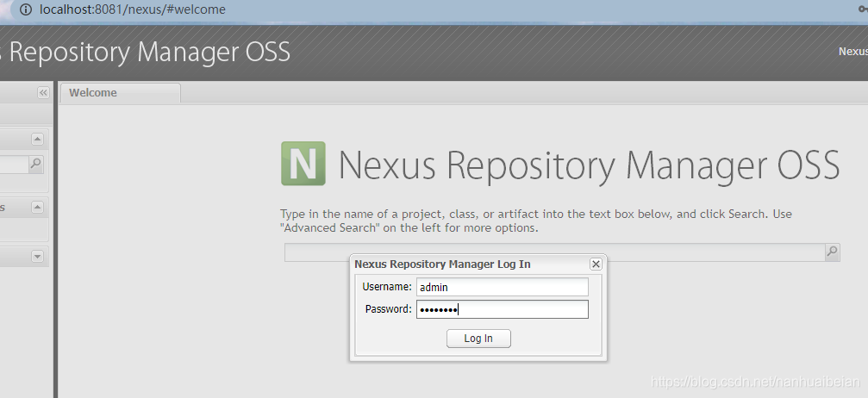868x398 pixels.
Task: Click the Nexus Repository Manager Log In dialog title
Action: click(442, 264)
